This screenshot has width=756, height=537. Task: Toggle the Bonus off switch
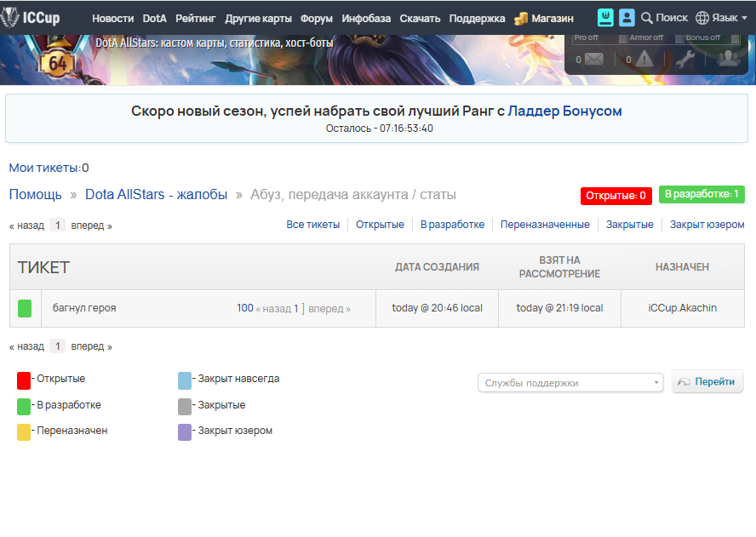click(x=735, y=37)
